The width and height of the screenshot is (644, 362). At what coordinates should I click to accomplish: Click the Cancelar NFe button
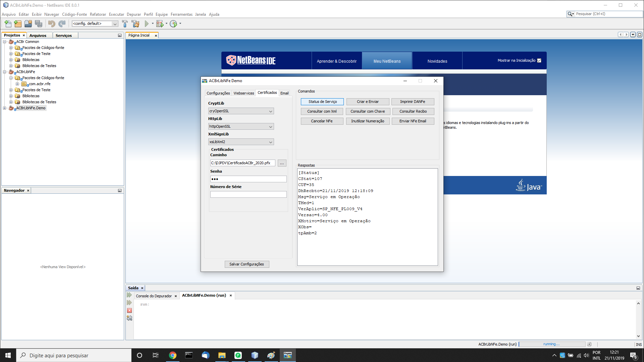pyautogui.click(x=322, y=121)
